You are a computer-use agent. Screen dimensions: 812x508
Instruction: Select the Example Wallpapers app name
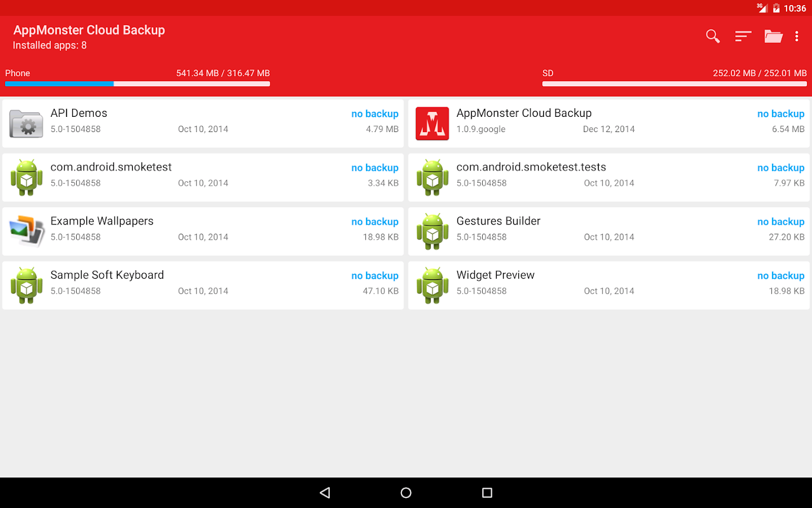pyautogui.click(x=102, y=221)
